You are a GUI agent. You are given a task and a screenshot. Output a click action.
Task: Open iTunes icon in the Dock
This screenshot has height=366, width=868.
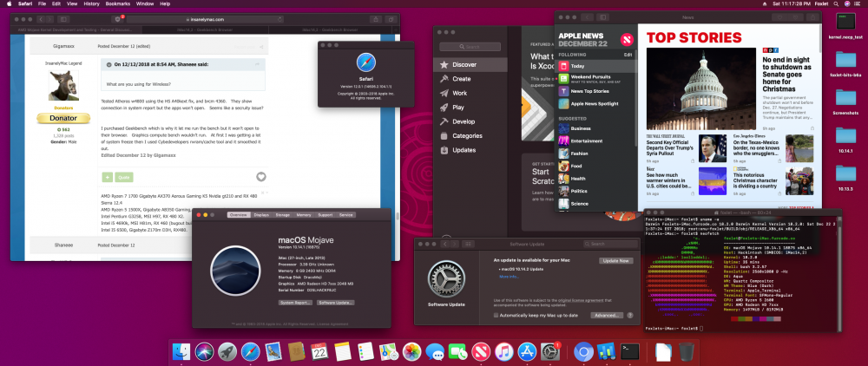pyautogui.click(x=504, y=351)
